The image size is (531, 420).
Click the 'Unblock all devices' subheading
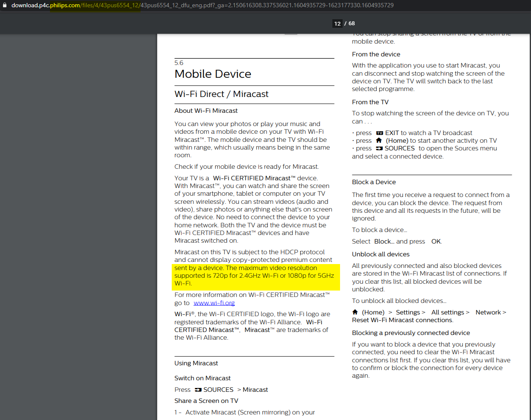(381, 254)
